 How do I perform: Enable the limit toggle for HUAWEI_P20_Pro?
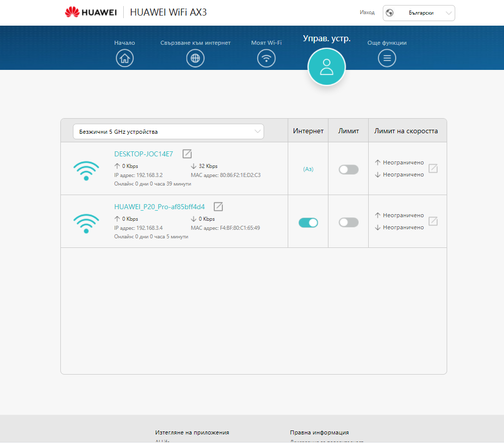click(349, 222)
